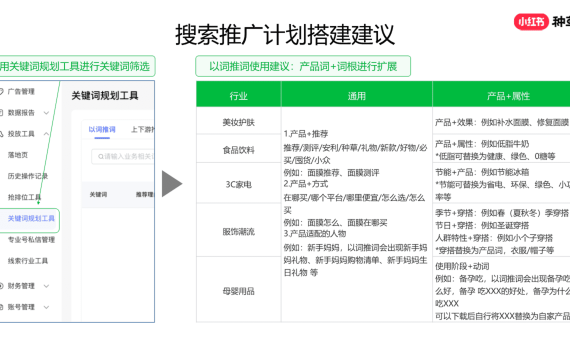Collapse the 投放工具 chevron
This screenshot has height=360, width=570.
pos(47,134)
